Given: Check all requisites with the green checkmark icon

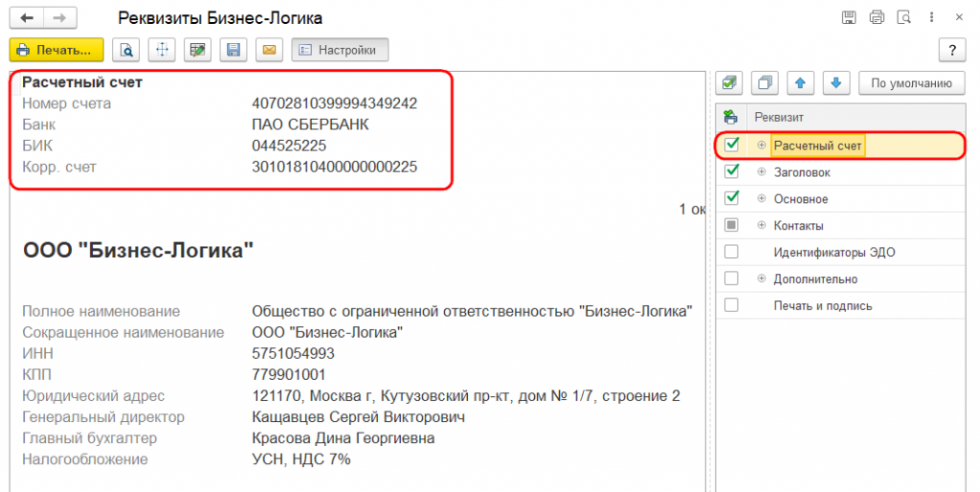Looking at the screenshot, I should tap(728, 82).
